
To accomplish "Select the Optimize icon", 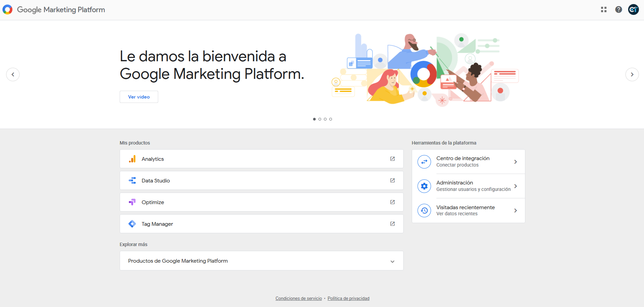I will (132, 202).
